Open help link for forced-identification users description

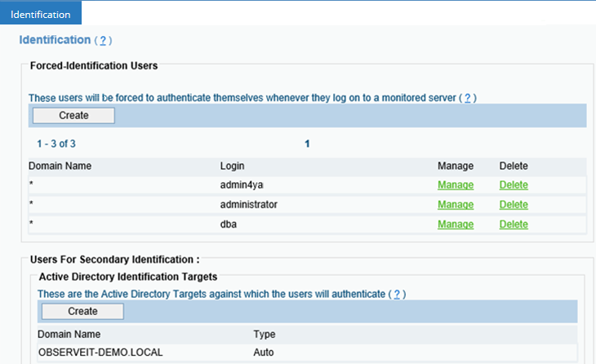click(x=468, y=98)
